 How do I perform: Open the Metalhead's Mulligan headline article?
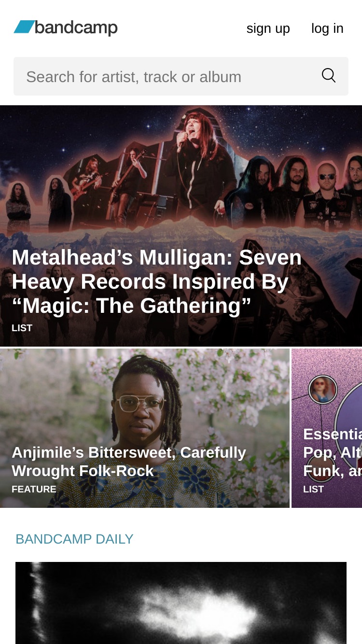(156, 281)
